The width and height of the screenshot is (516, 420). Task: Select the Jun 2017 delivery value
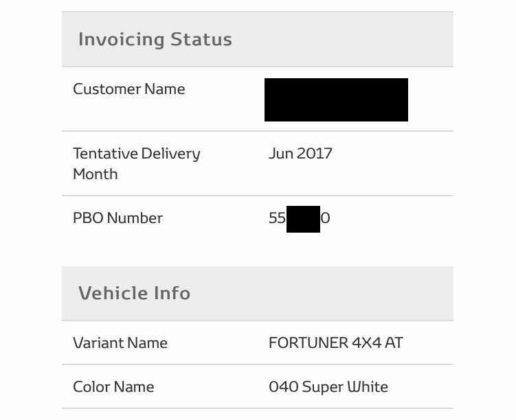(x=300, y=154)
